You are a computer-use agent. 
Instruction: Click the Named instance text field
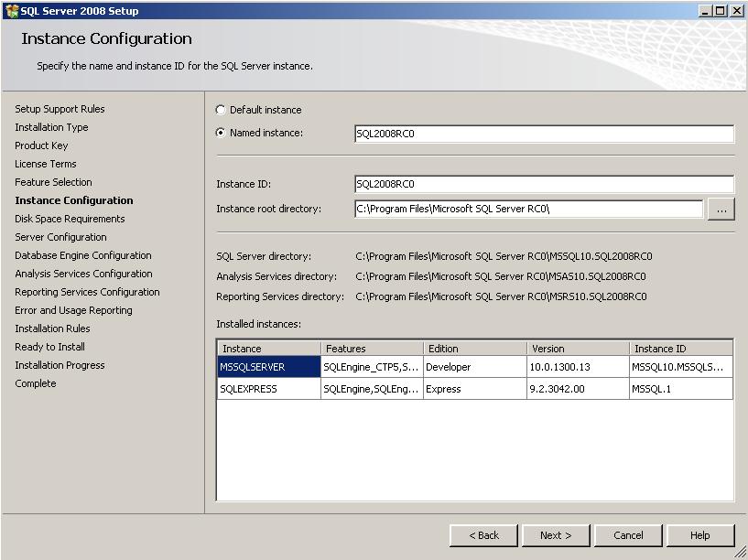coord(544,134)
